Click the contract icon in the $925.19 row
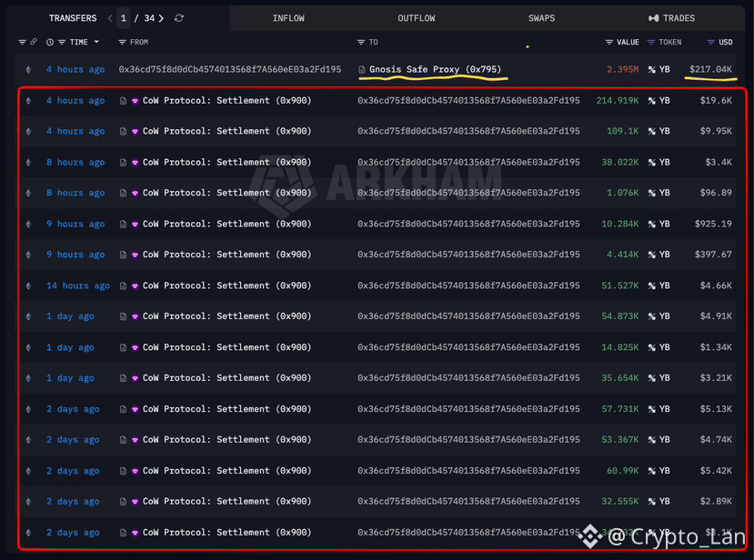This screenshot has height=560, width=754. tap(123, 224)
